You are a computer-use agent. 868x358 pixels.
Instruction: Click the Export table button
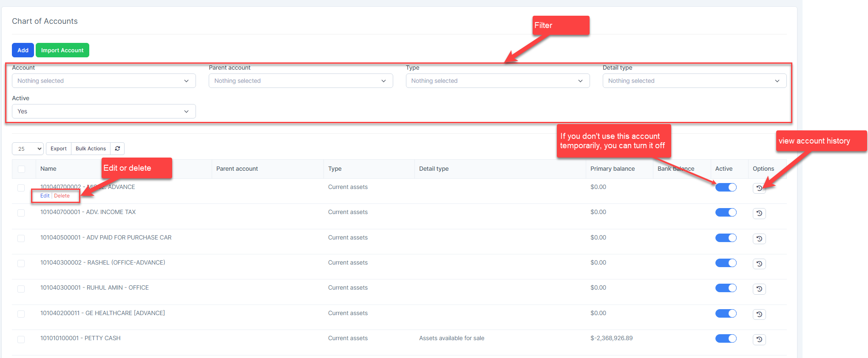pyautogui.click(x=59, y=149)
